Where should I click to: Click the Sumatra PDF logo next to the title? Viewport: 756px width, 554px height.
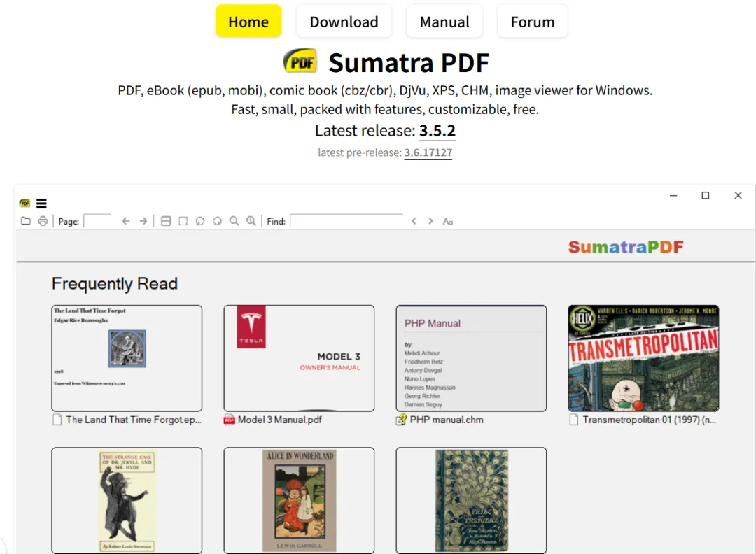300,62
